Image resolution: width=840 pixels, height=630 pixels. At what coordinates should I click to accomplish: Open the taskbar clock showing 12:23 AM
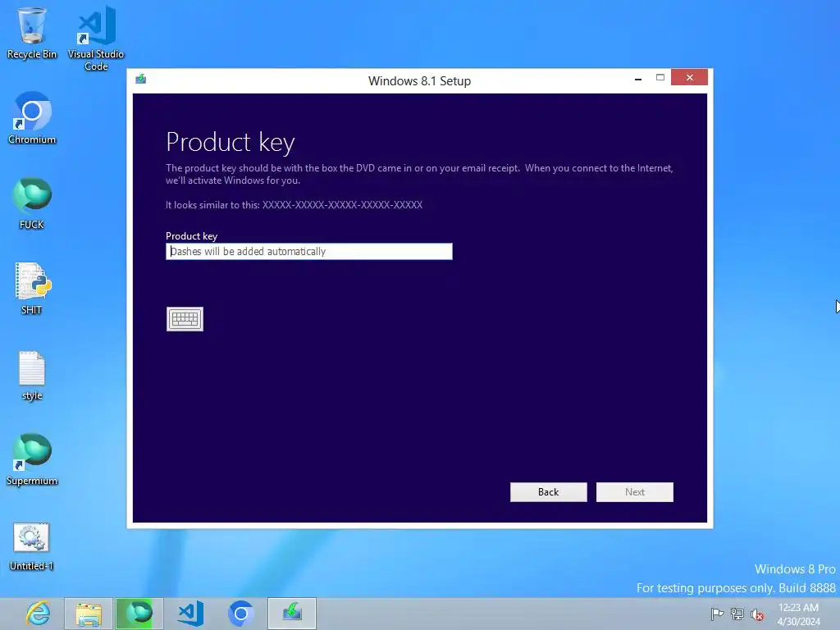coord(798,614)
